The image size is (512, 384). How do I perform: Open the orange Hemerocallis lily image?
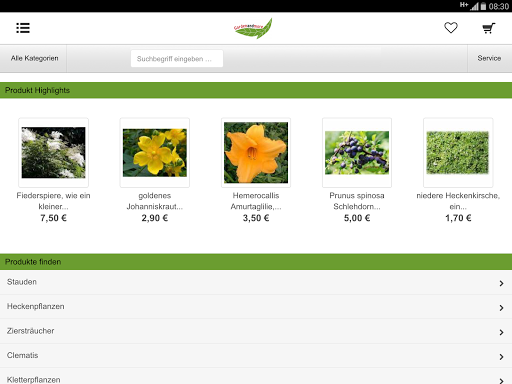(256, 152)
